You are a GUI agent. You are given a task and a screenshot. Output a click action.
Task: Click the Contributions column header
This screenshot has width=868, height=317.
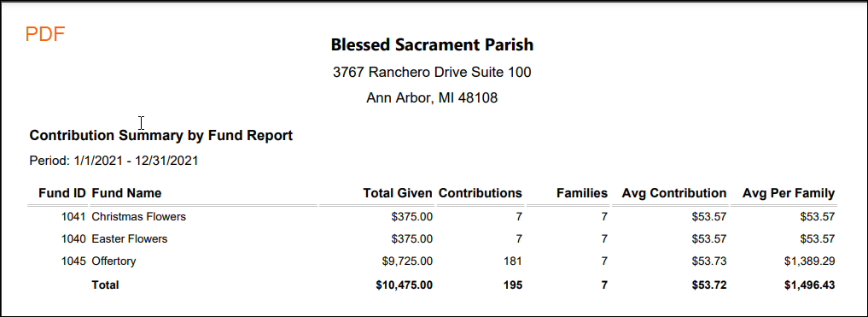[x=480, y=193]
